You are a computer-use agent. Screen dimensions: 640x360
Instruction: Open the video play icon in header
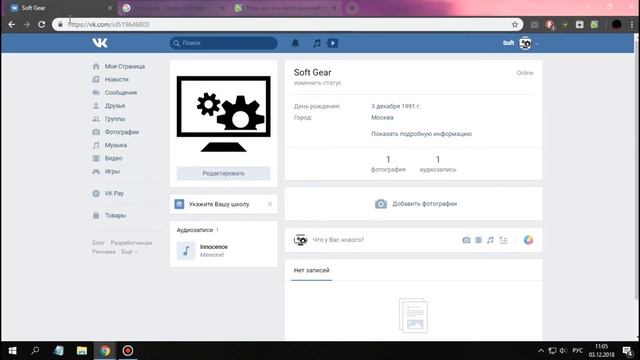point(333,43)
